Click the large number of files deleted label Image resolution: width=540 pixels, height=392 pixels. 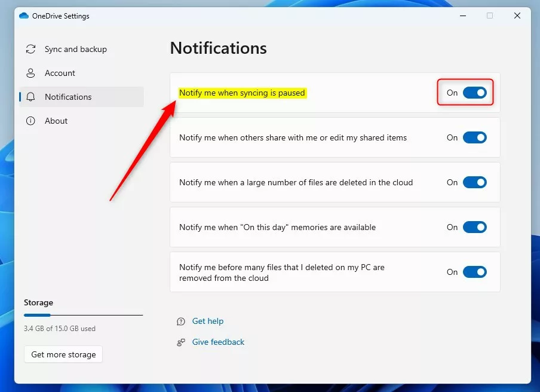[x=296, y=183]
